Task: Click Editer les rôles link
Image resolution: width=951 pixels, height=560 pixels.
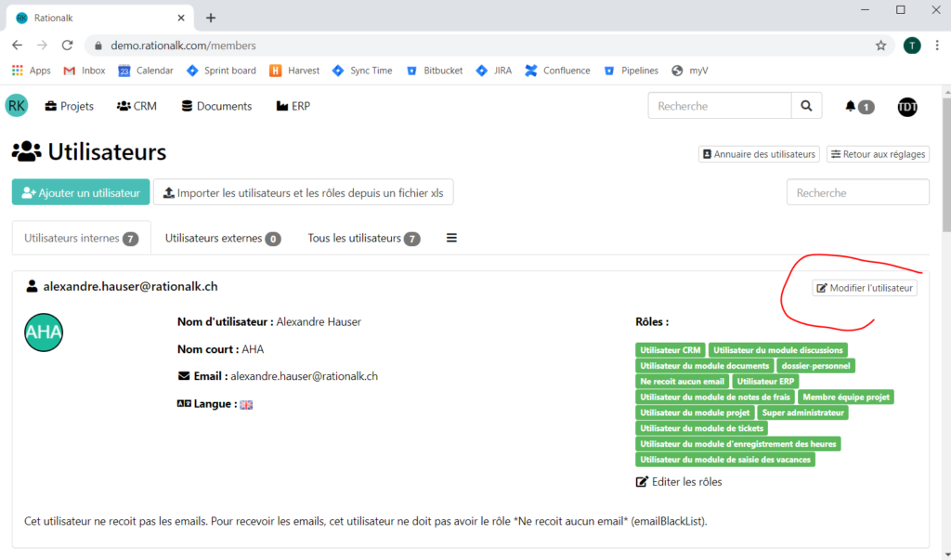Action: (679, 481)
